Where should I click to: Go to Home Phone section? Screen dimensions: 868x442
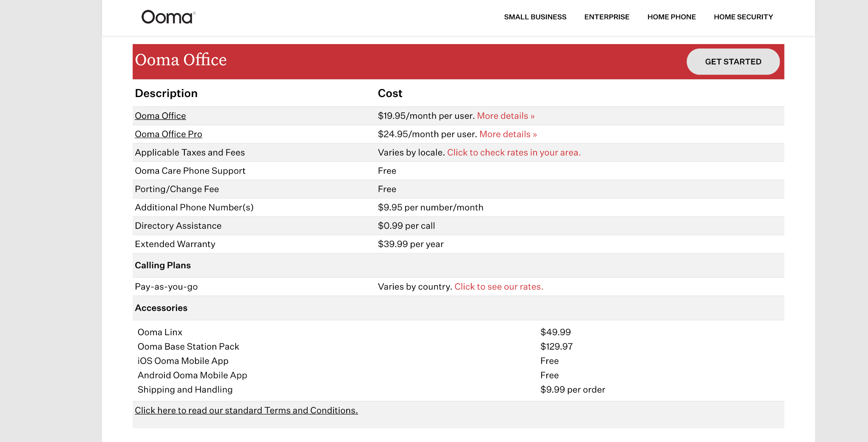click(671, 17)
